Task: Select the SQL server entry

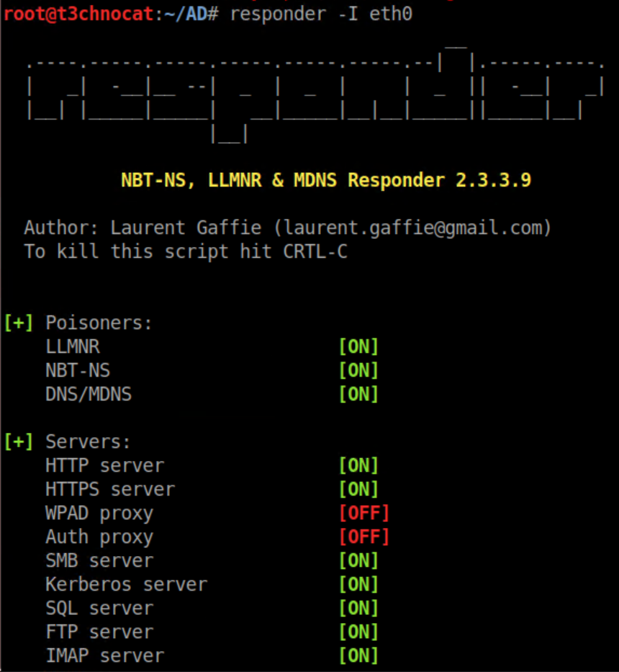Action: pos(99,609)
